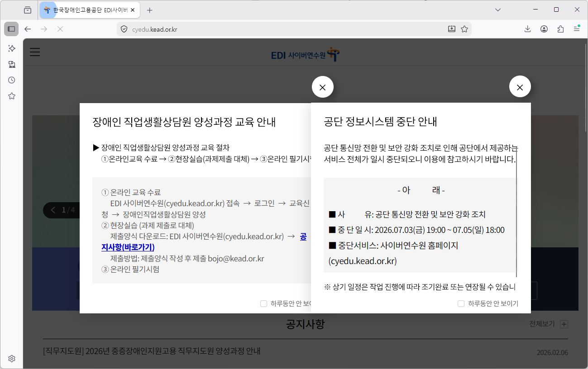The width and height of the screenshot is (588, 369).
Task: Open the Firefox account menu
Action: coord(544,29)
